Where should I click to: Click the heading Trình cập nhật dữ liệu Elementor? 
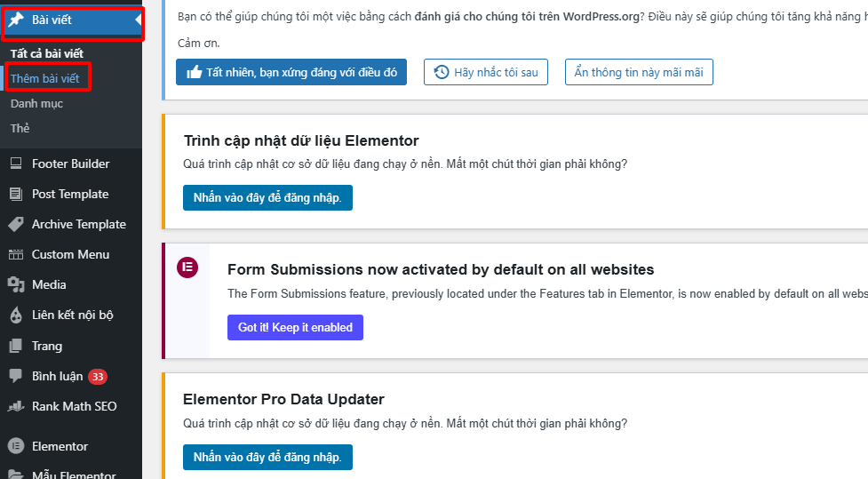pos(301,140)
